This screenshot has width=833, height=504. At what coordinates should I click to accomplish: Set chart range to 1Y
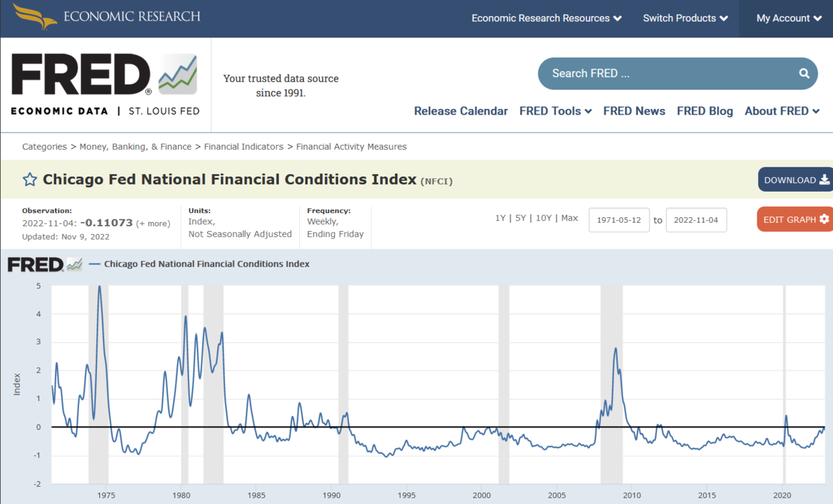tap(500, 218)
